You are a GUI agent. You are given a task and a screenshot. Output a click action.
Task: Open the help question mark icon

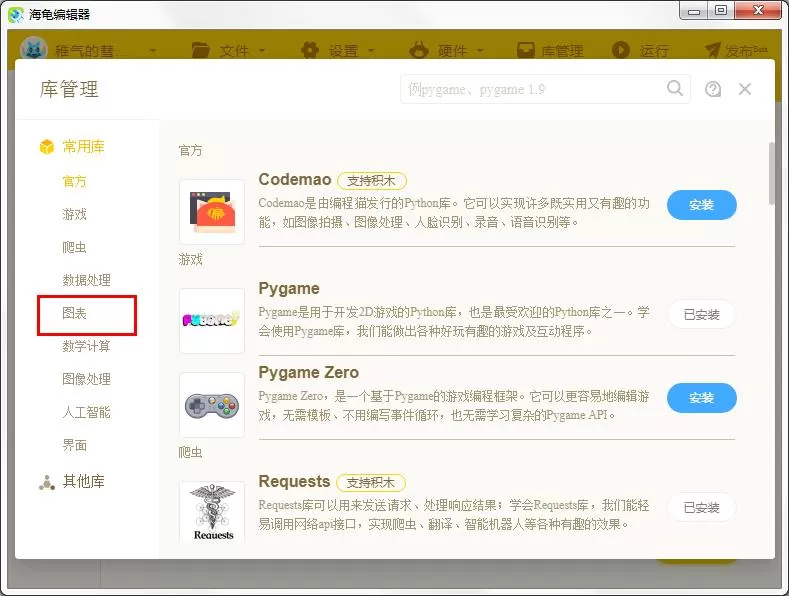(x=713, y=89)
